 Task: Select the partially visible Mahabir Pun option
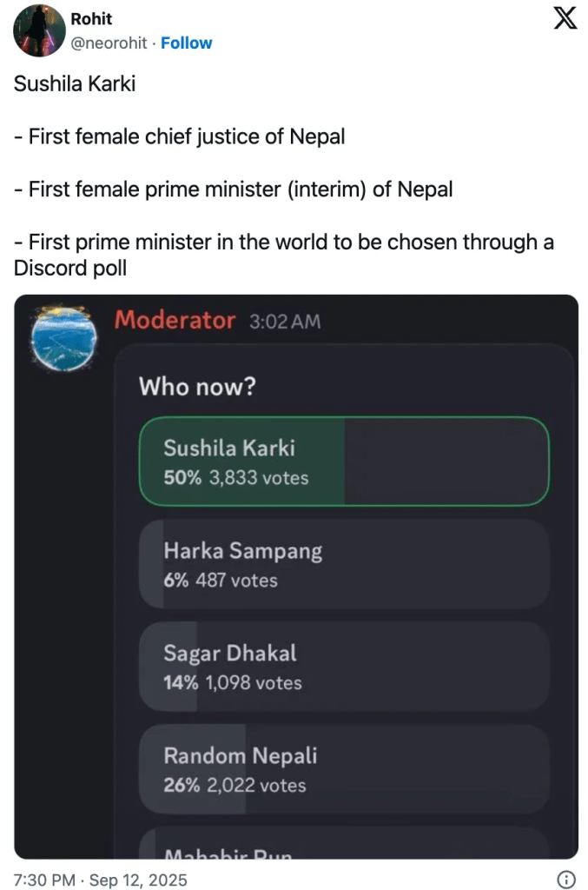pyautogui.click(x=344, y=848)
